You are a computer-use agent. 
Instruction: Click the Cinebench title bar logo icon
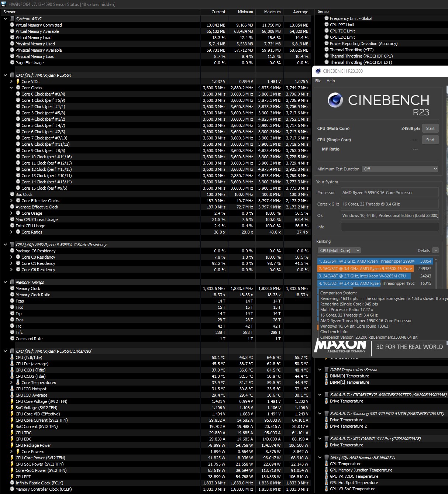[318, 71]
